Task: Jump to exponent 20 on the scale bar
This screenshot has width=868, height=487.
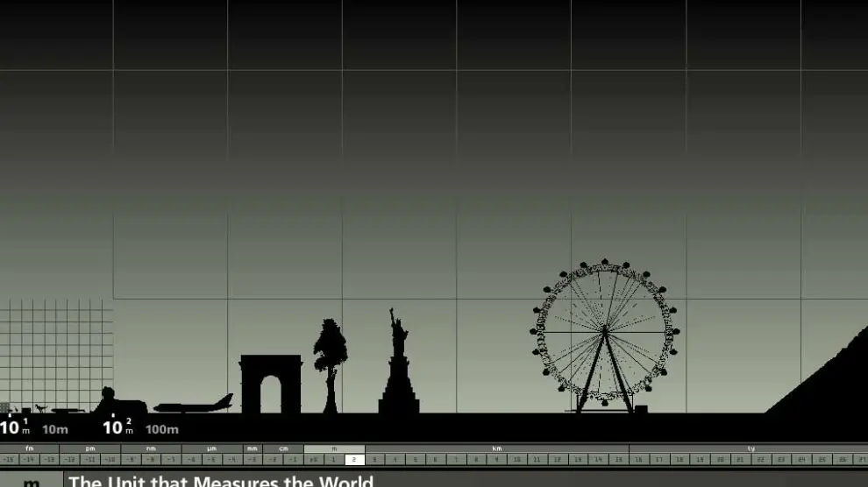Action: (721, 459)
